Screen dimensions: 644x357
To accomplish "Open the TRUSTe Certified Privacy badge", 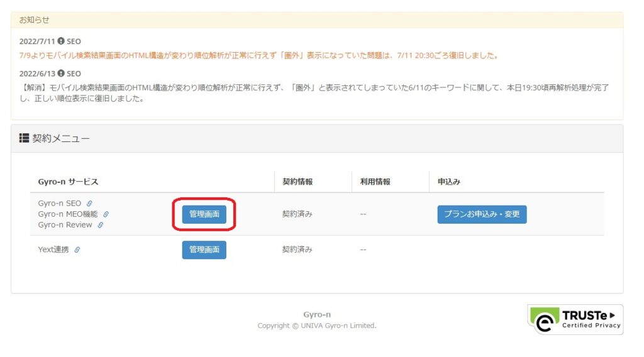I will tap(575, 319).
